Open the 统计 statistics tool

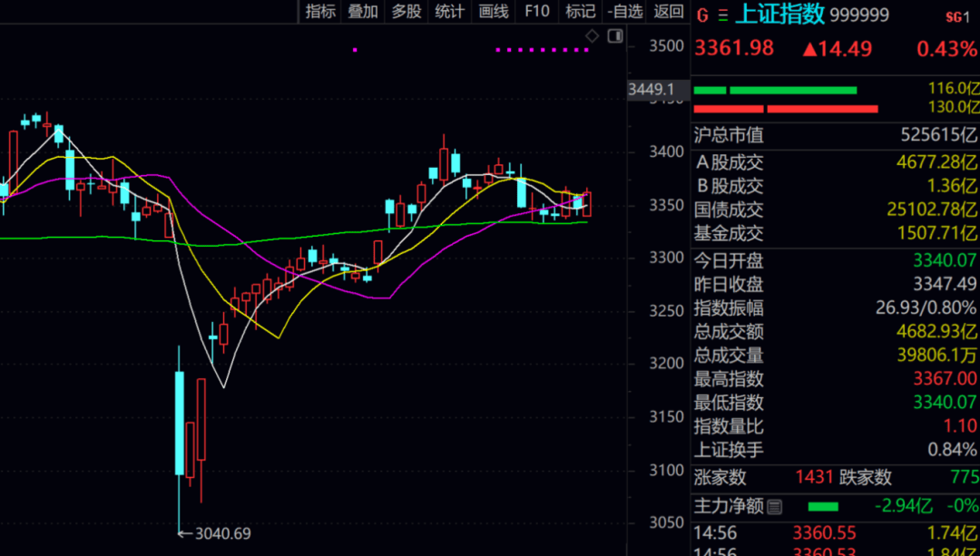click(x=449, y=11)
